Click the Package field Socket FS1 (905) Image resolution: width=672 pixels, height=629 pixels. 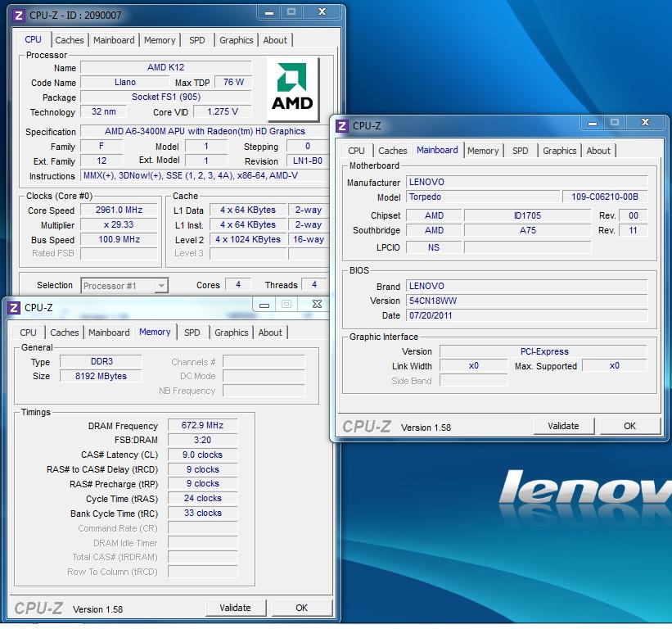[166, 97]
